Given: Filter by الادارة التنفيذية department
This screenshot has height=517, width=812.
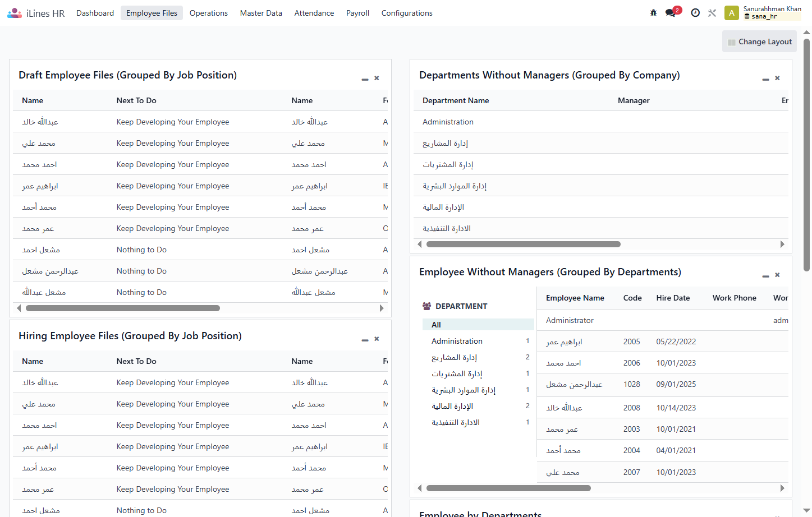Looking at the screenshot, I should click(x=478, y=422).
